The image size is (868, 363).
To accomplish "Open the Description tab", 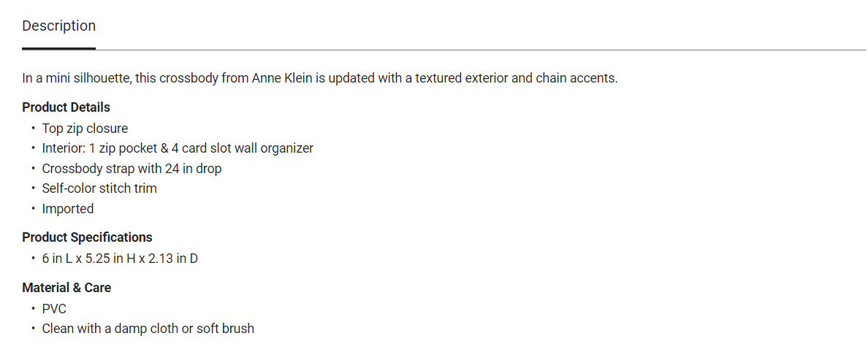I will pos(58,26).
